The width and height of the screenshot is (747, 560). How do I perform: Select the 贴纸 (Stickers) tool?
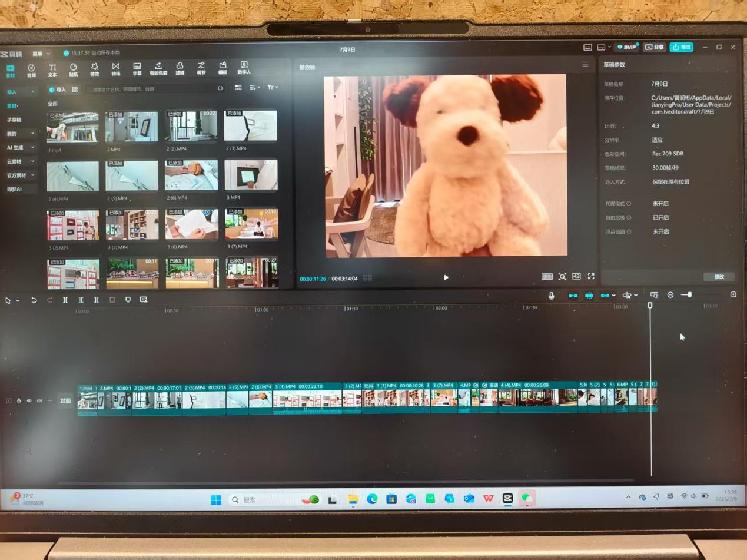click(x=73, y=70)
